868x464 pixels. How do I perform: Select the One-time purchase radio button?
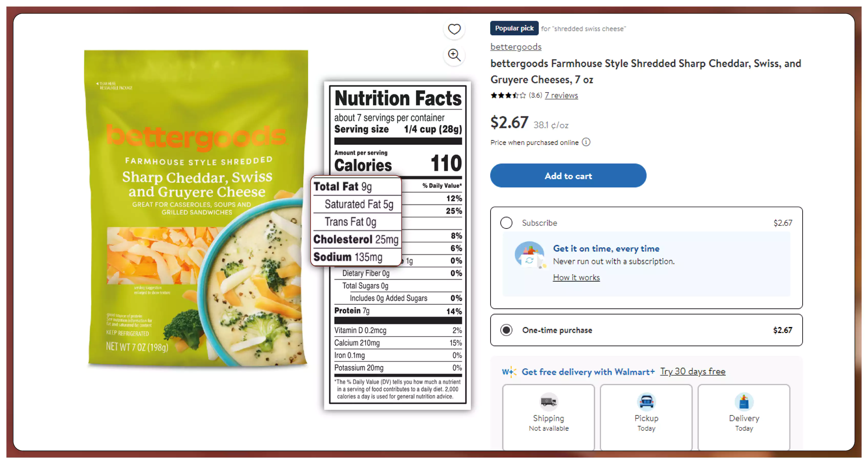click(505, 330)
